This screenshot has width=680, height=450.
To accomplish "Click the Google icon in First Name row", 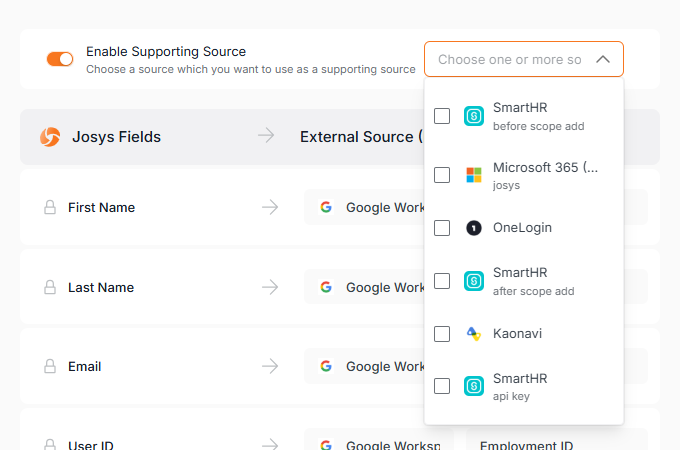I will 326,207.
